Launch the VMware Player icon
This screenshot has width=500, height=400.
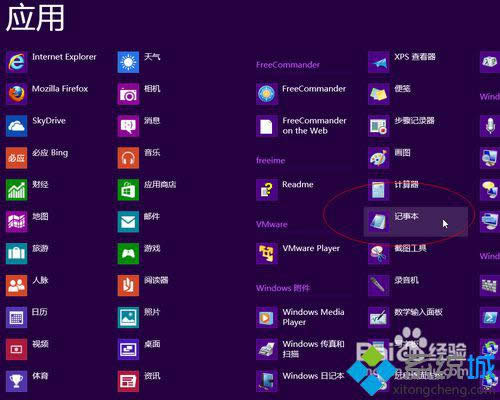(267, 254)
